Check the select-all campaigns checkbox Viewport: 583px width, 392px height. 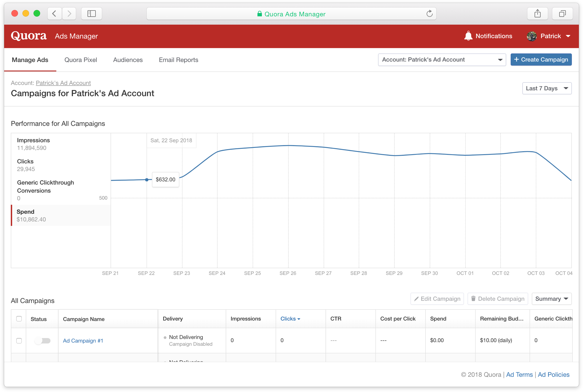19,319
